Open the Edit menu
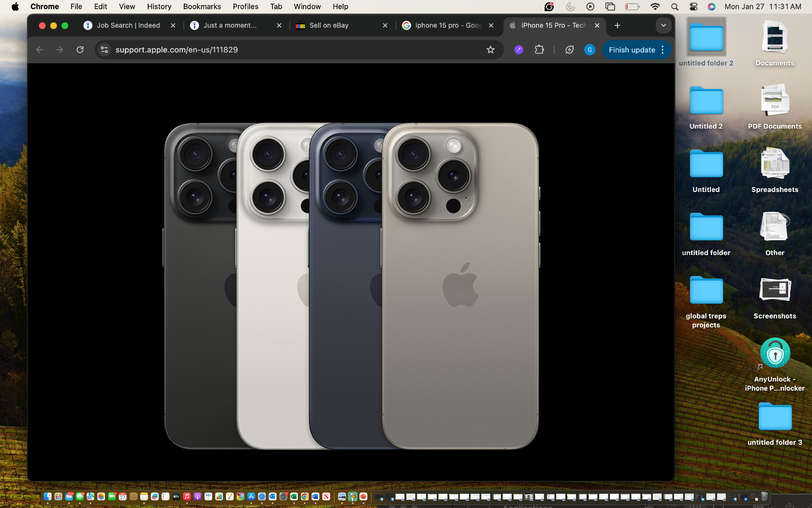812x508 pixels. (x=100, y=7)
